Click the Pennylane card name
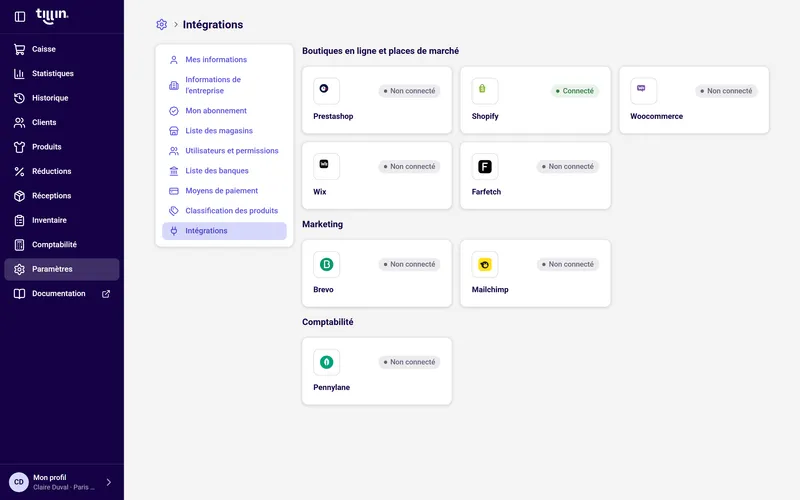 point(332,388)
